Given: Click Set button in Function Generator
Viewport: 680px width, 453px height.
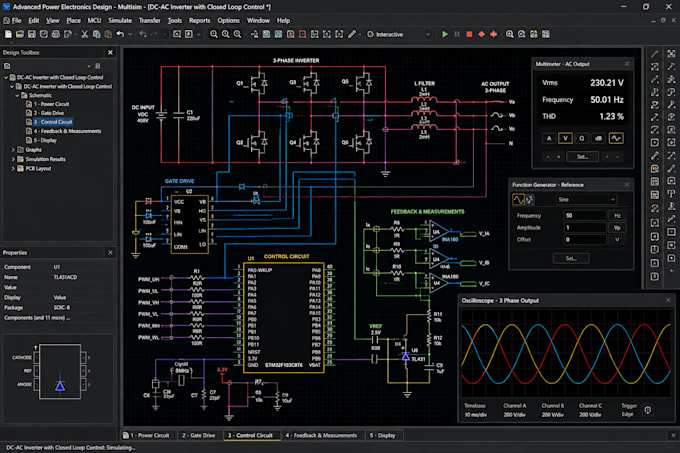Looking at the screenshot, I should pyautogui.click(x=571, y=258).
